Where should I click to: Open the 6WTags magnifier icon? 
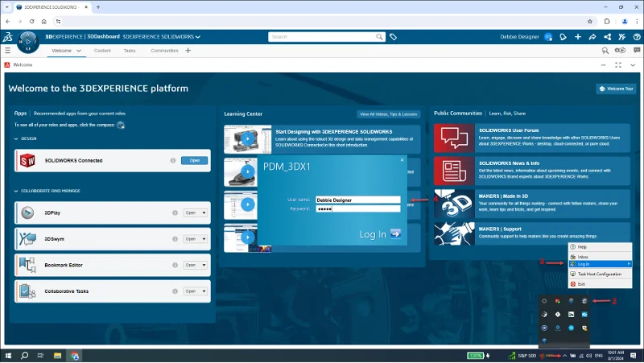(605, 51)
